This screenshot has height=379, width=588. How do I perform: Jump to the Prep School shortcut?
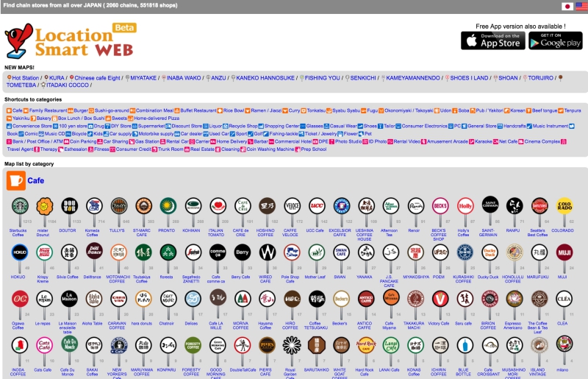314,149
